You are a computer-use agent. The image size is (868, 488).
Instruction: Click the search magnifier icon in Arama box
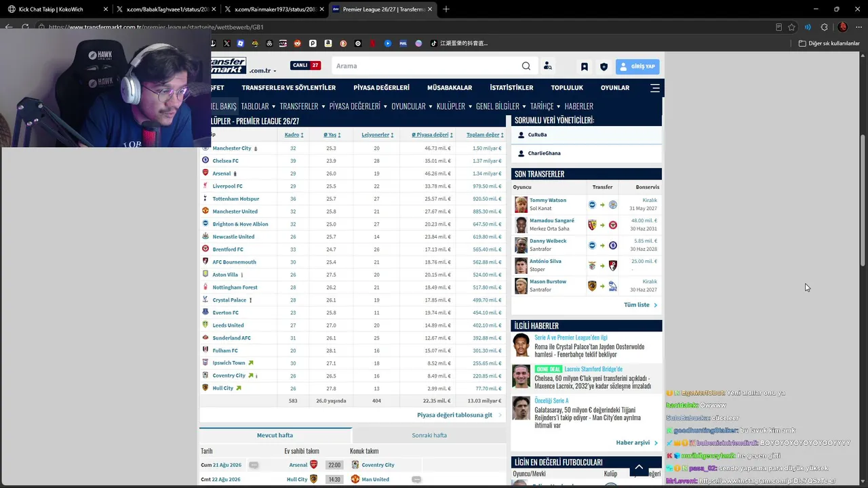[x=526, y=66]
